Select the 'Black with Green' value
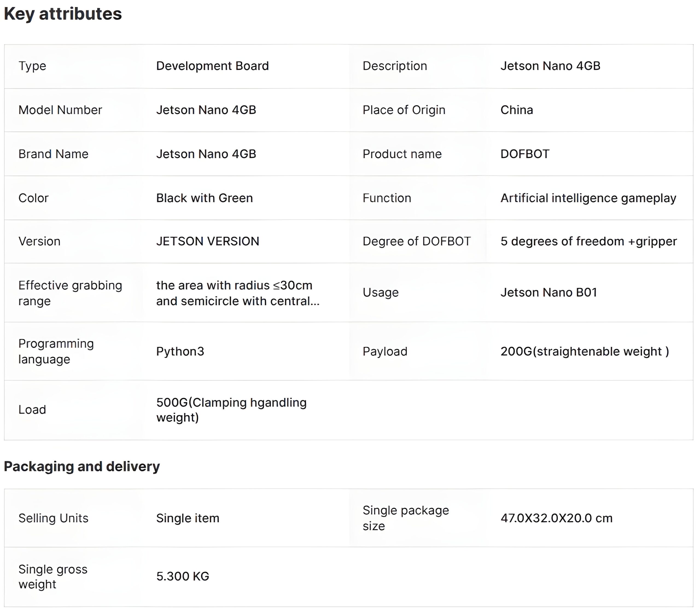 tap(204, 198)
